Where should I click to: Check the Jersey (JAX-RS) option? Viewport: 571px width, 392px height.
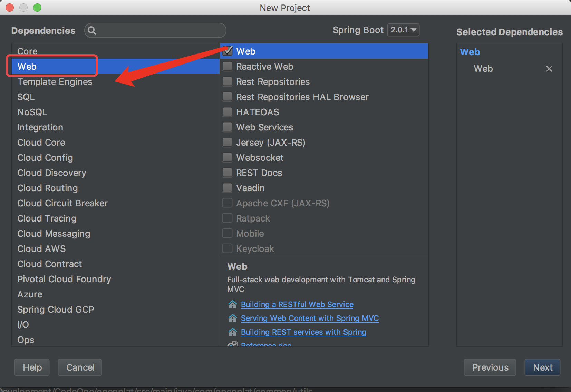(x=228, y=142)
